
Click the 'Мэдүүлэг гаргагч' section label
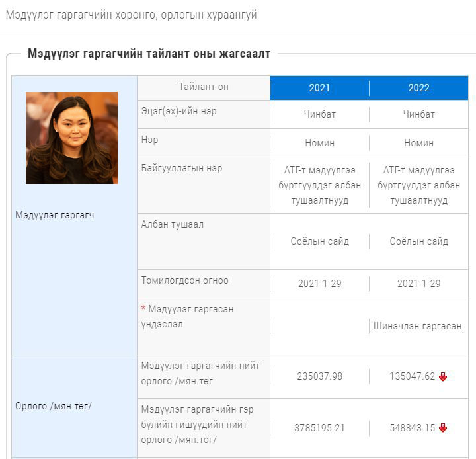55,215
